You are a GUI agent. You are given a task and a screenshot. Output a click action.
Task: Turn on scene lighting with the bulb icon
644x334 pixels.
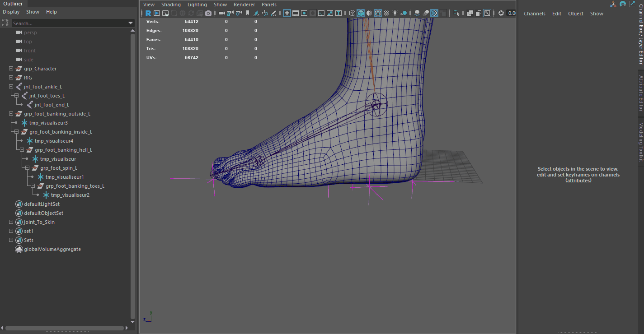click(395, 13)
